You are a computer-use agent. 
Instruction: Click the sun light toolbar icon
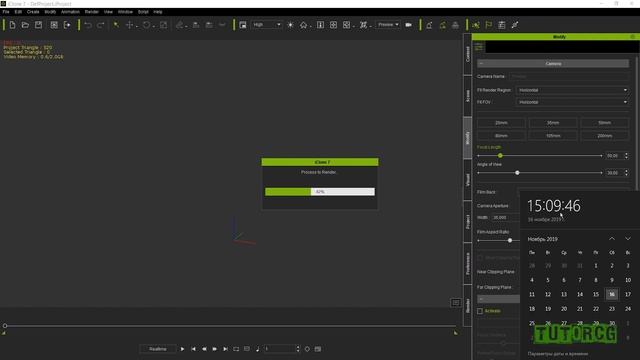pyautogui.click(x=291, y=25)
